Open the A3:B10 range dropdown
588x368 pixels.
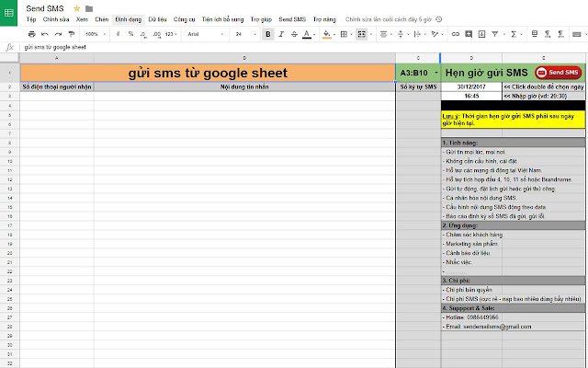pos(436,73)
